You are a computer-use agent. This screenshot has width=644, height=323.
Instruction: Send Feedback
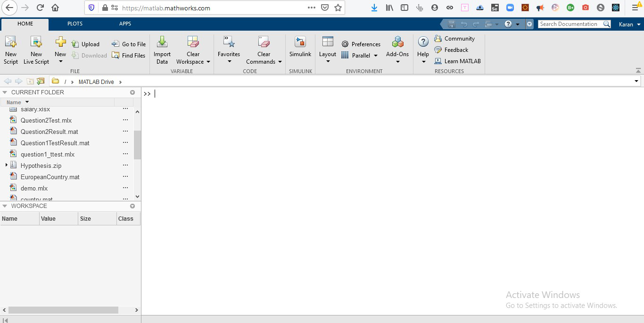451,50
